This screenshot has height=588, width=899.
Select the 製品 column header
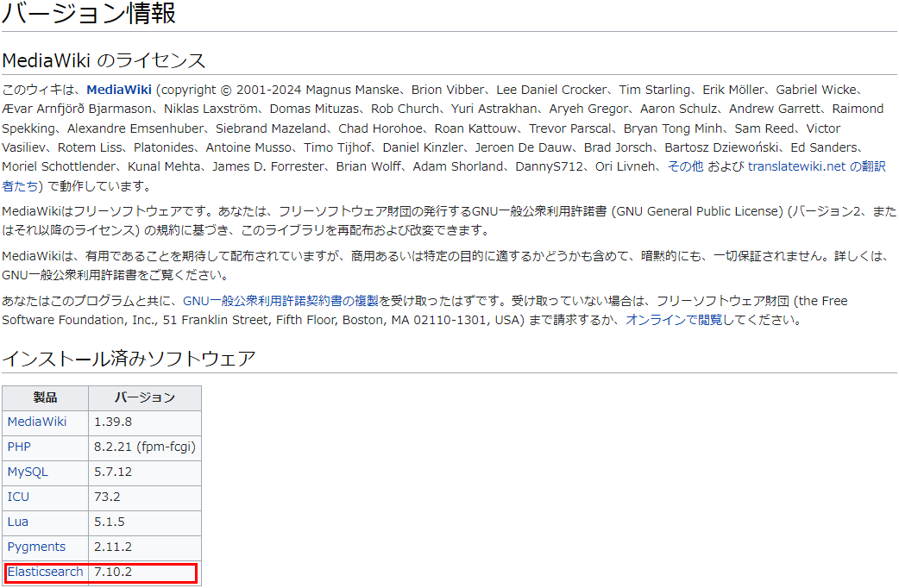click(45, 397)
